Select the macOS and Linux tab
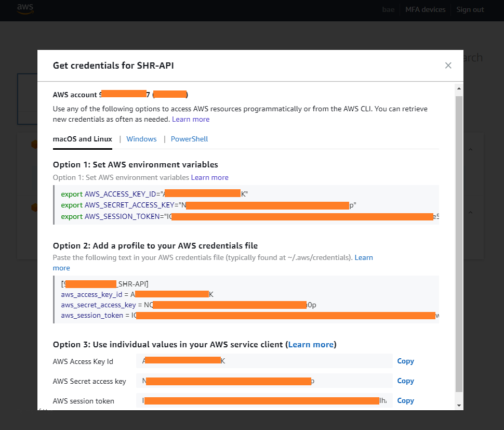 (82, 139)
